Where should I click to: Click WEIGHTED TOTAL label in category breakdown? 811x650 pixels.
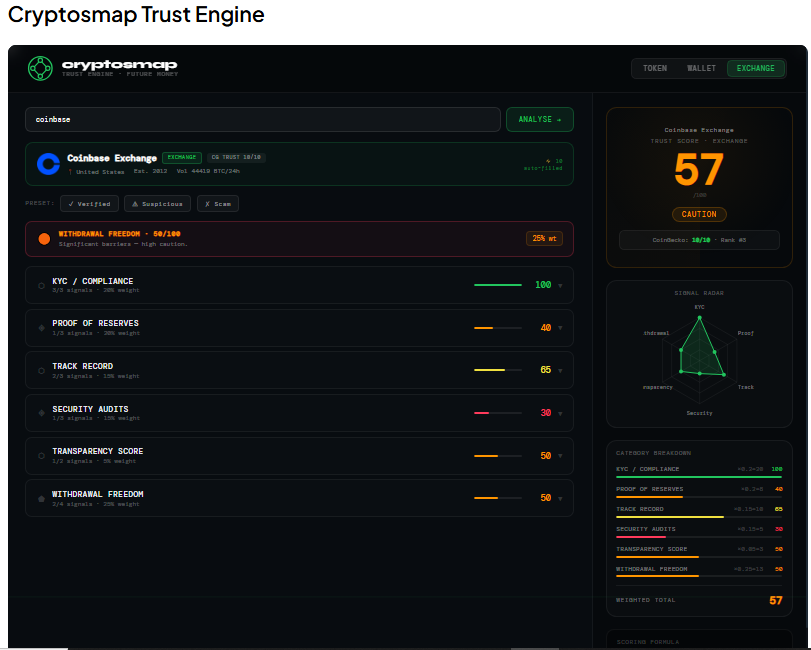[x=645, y=600]
